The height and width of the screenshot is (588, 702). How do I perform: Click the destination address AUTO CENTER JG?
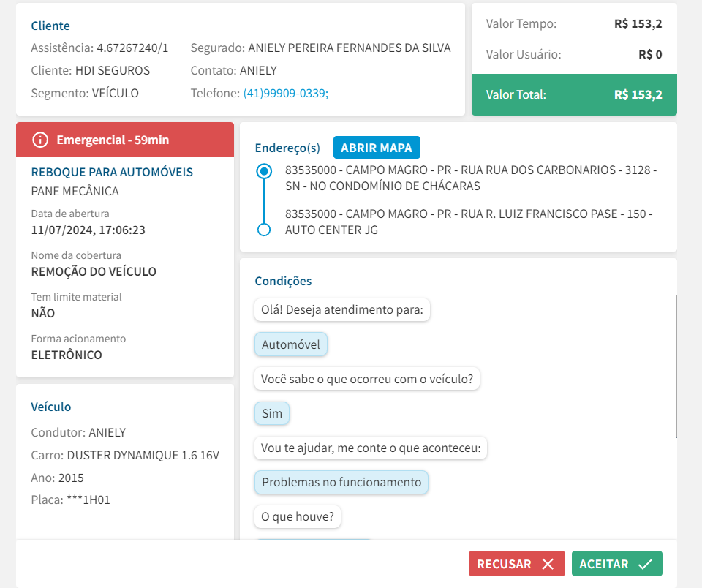468,222
